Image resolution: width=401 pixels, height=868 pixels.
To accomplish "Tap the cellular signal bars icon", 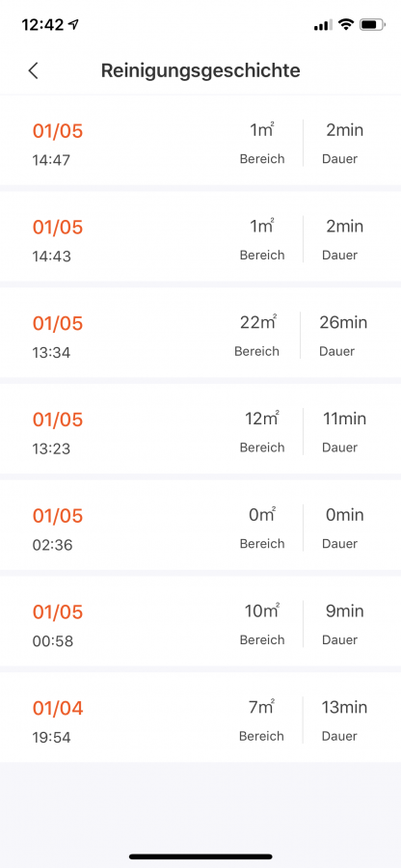I will click(323, 25).
